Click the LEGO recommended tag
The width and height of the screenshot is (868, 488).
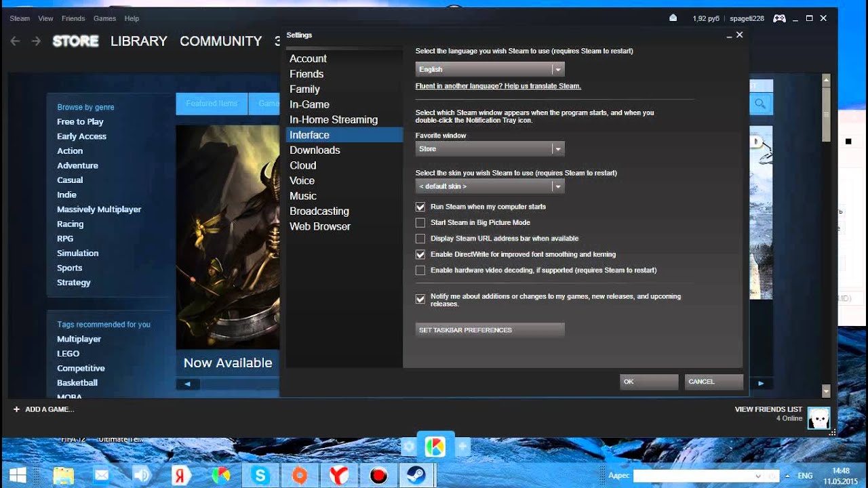(68, 354)
